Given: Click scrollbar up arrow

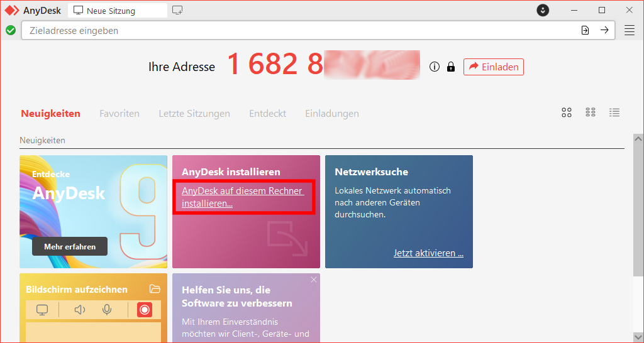Looking at the screenshot, I should point(638,139).
